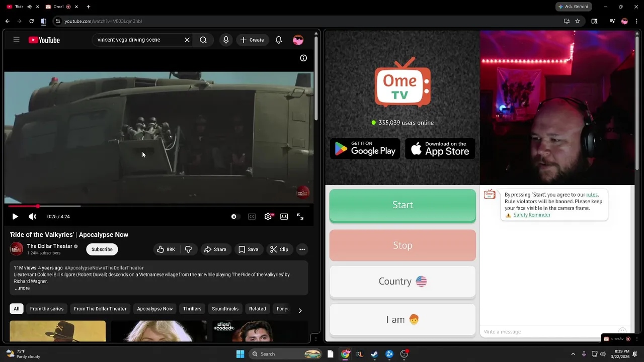Open Get it on Google Play badge

[365, 148]
